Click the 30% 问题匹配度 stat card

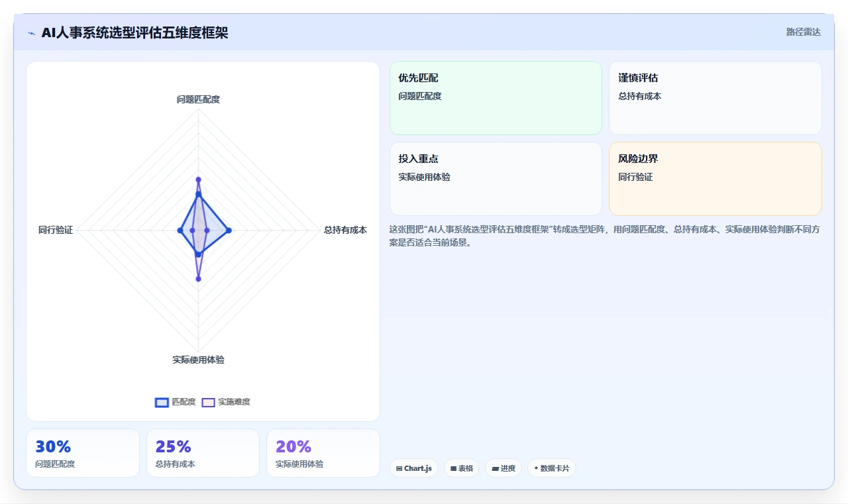[83, 453]
